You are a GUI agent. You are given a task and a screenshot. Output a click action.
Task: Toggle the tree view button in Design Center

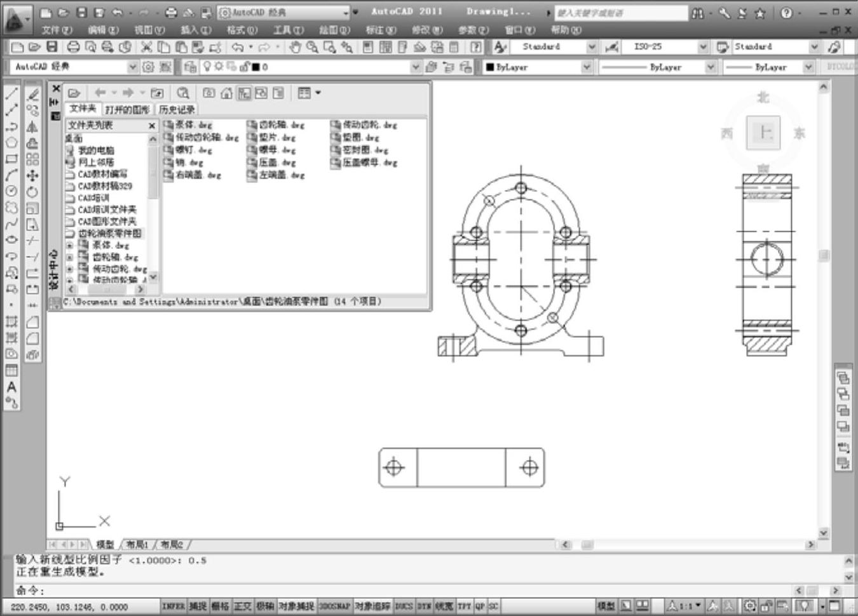[244, 93]
